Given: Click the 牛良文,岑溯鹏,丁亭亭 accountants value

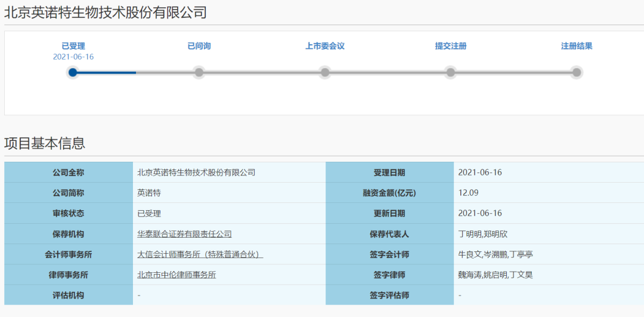Looking at the screenshot, I should (496, 255).
